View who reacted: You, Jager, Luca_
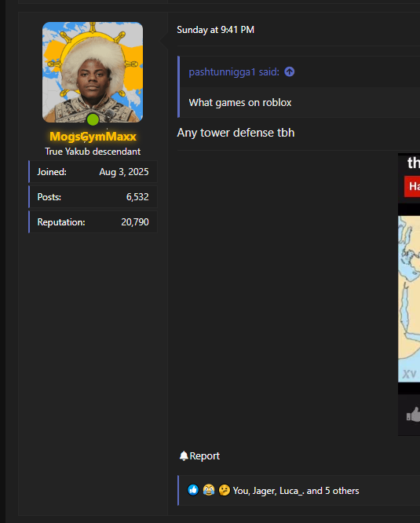The width and height of the screenshot is (420, 523). [x=296, y=491]
